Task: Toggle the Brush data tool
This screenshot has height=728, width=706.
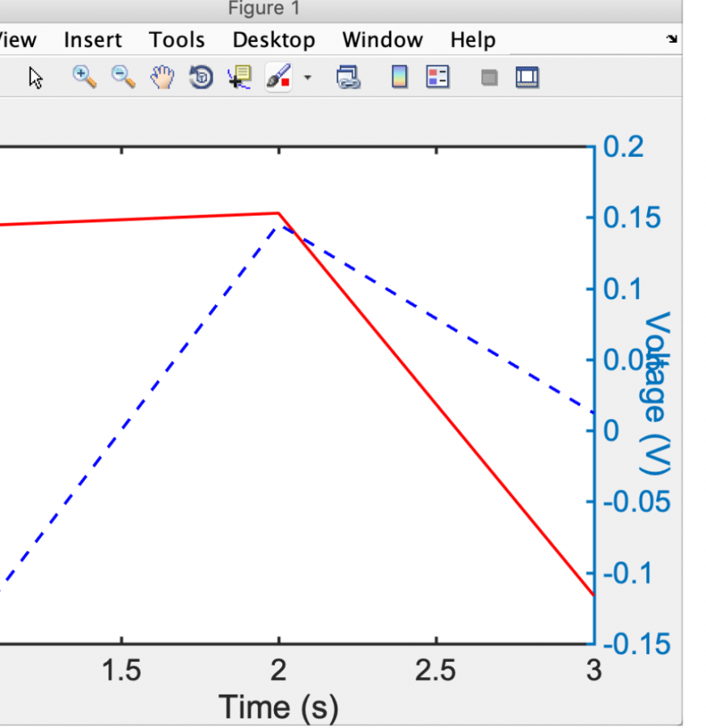Action: 278,78
